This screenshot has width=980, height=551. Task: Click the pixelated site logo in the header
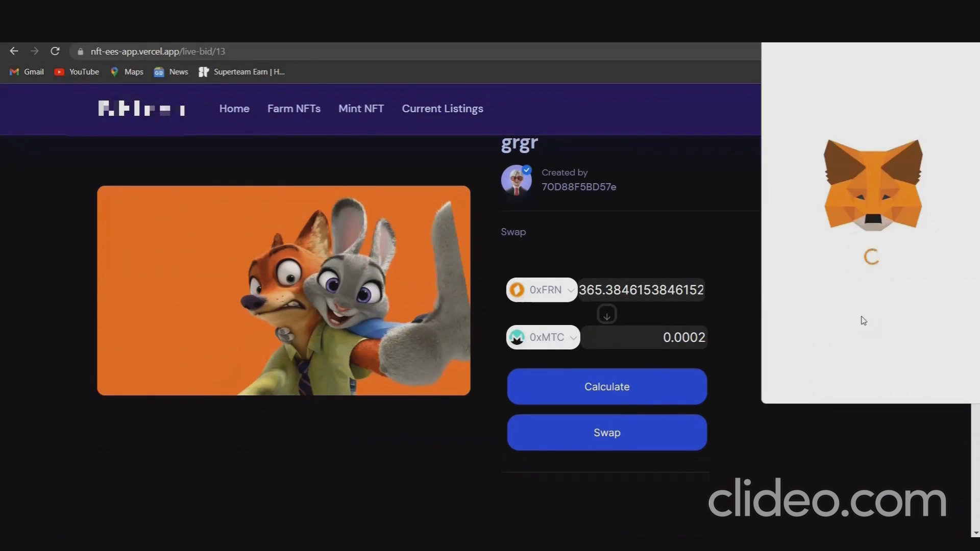pos(142,108)
